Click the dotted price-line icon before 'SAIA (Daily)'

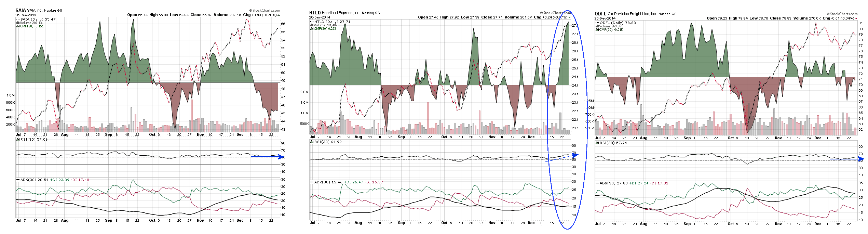click(x=18, y=19)
